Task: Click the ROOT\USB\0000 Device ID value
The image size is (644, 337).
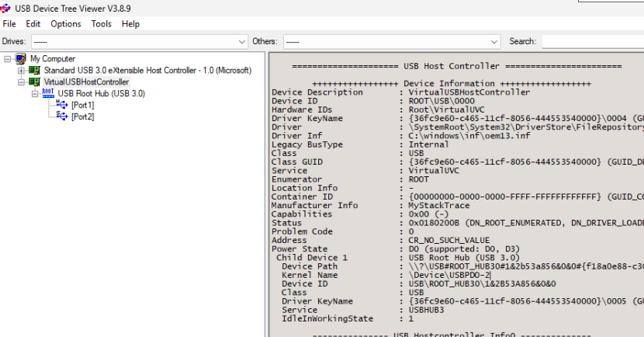Action: click(x=441, y=101)
